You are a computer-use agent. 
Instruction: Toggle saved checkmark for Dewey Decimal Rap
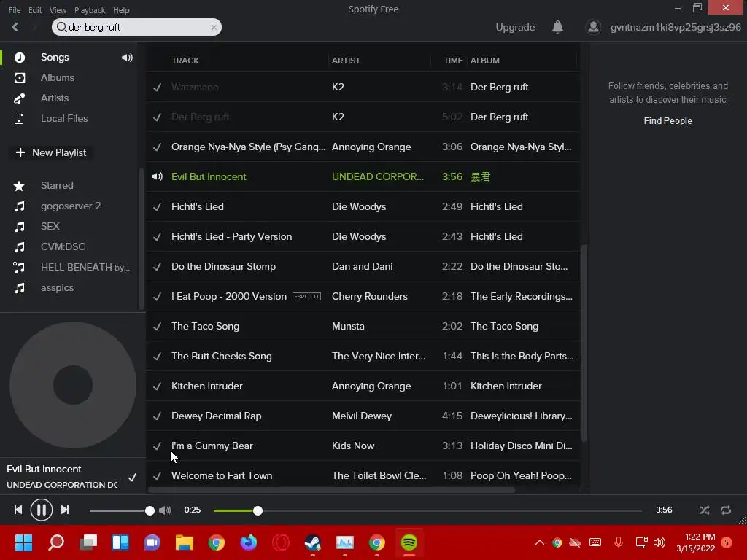157,416
